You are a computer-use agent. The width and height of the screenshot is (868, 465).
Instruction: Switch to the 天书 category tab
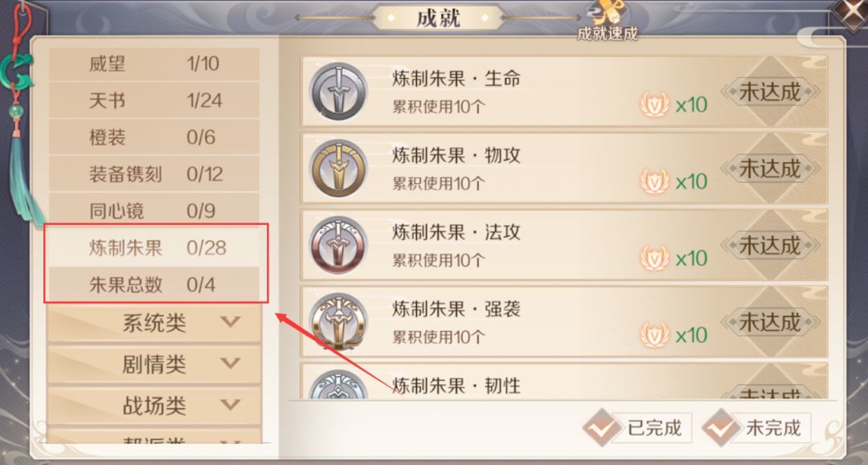tap(153, 100)
